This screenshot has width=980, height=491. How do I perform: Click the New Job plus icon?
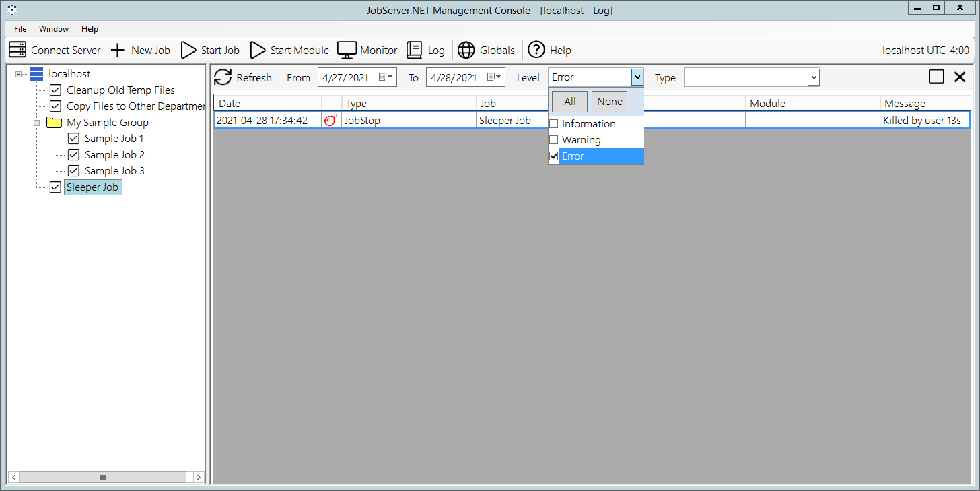pyautogui.click(x=118, y=50)
